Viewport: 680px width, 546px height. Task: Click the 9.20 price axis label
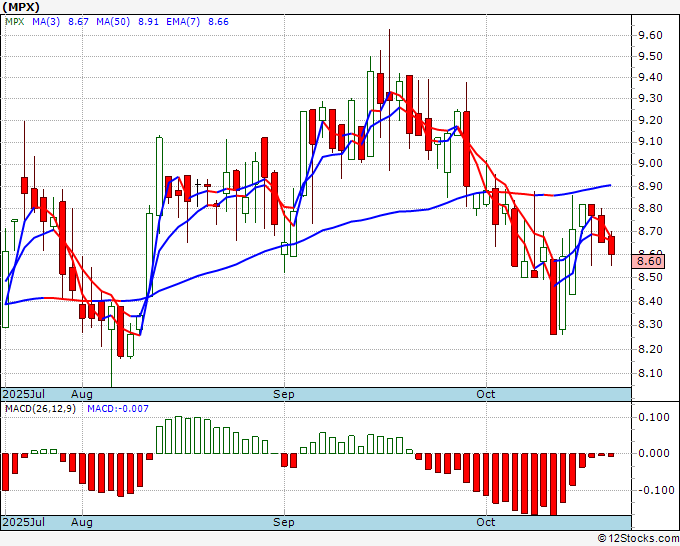[x=650, y=120]
